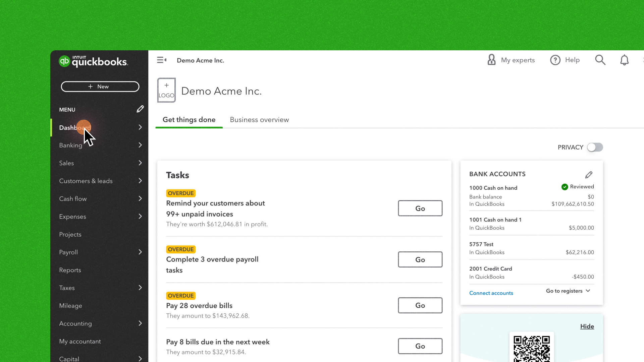Select Accounting in the sidebar
644x362 pixels.
75,323
